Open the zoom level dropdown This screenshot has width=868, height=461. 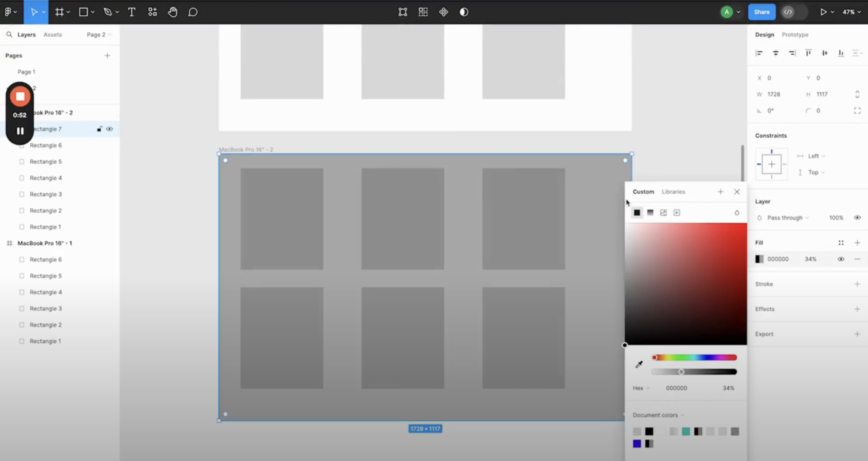tap(850, 12)
